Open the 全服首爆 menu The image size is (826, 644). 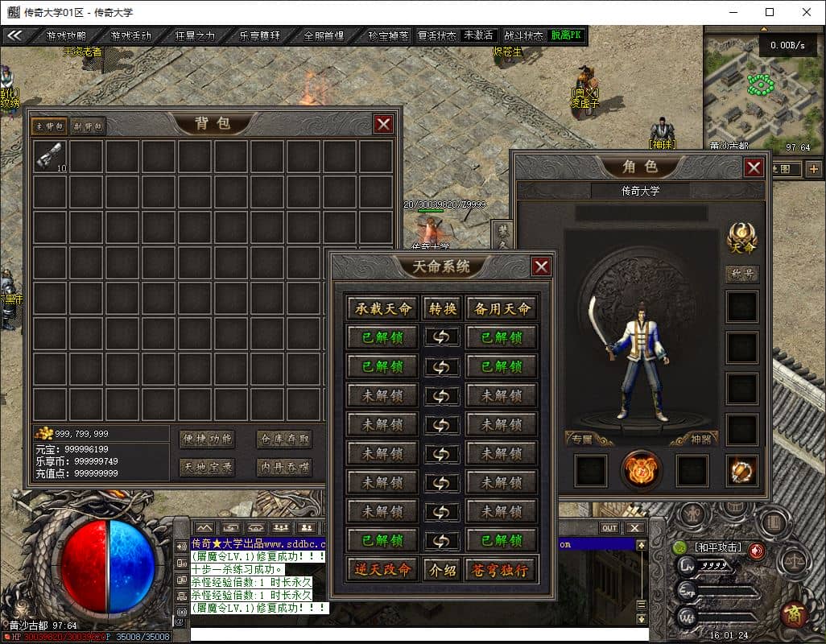pyautogui.click(x=324, y=35)
